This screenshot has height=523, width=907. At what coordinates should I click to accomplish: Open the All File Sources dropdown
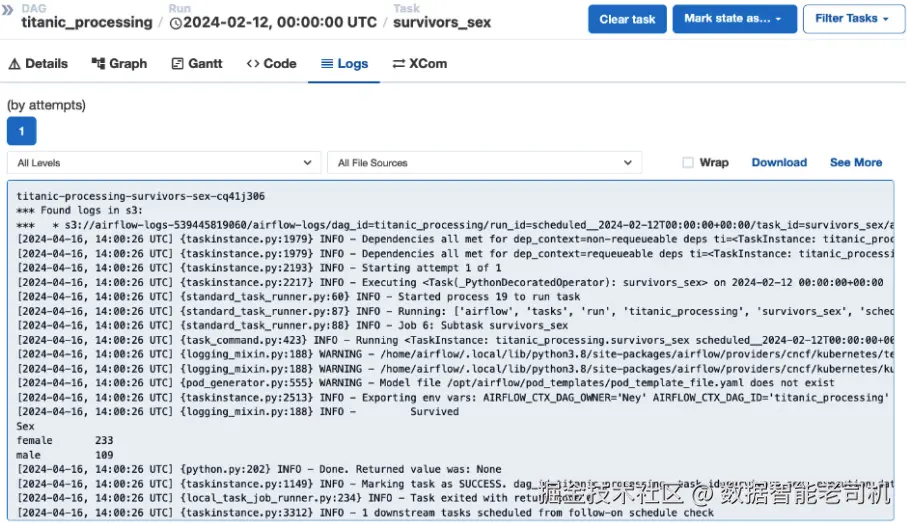click(x=484, y=163)
